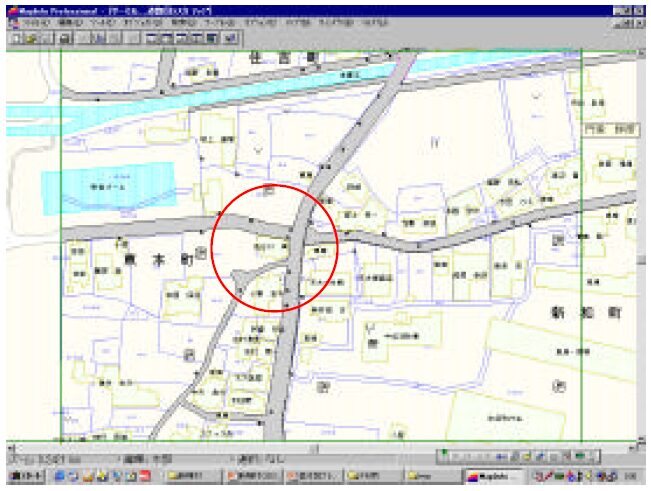Image resolution: width=651 pixels, height=491 pixels.
Task: Click the Help icon at the toolbar's right end
Action: coord(231,37)
